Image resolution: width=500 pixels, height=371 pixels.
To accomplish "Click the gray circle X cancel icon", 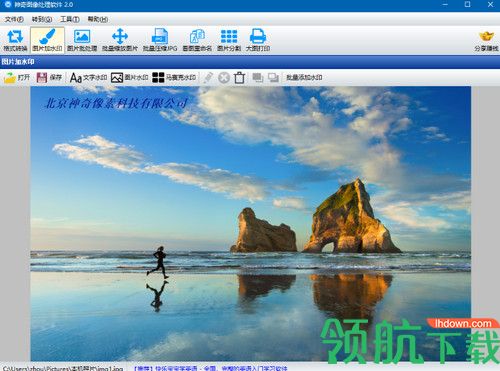I will pos(224,78).
